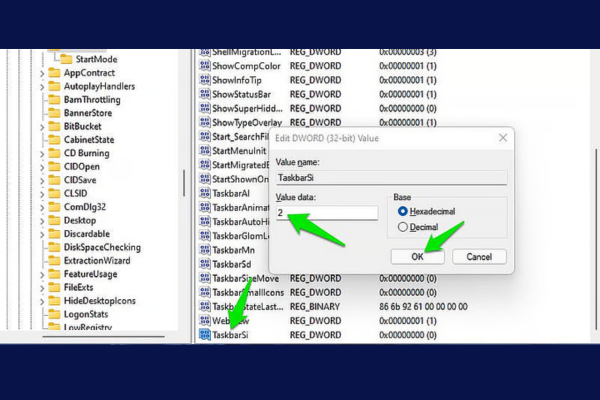The height and width of the screenshot is (400, 600).
Task: Select the ShowStatusBar registry value icon
Action: (x=205, y=94)
